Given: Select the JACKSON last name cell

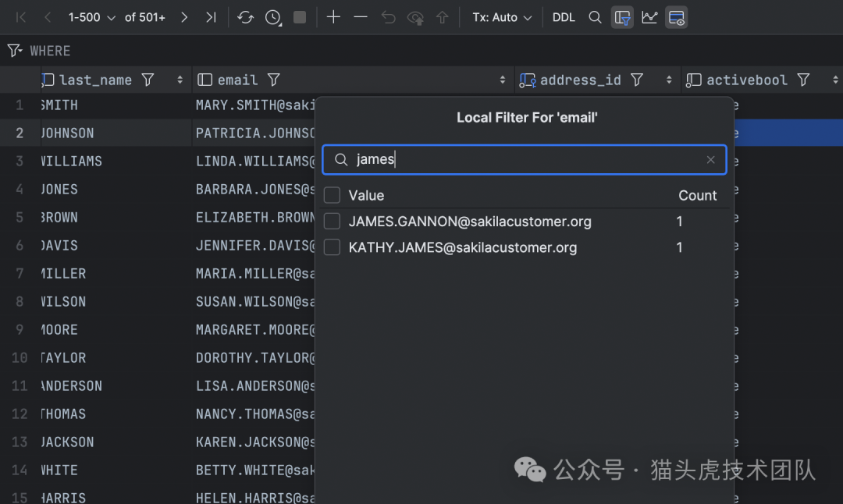Looking at the screenshot, I should 116,442.
